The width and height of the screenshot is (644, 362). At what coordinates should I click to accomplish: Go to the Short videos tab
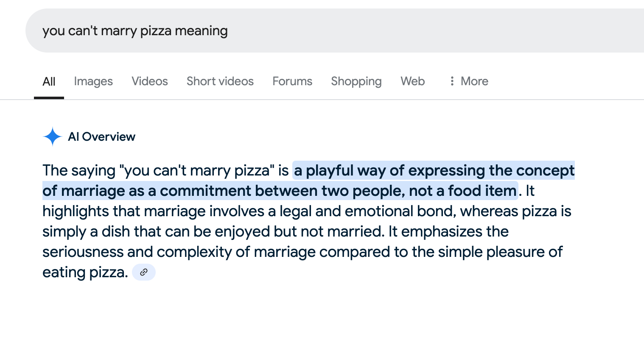[x=220, y=81]
